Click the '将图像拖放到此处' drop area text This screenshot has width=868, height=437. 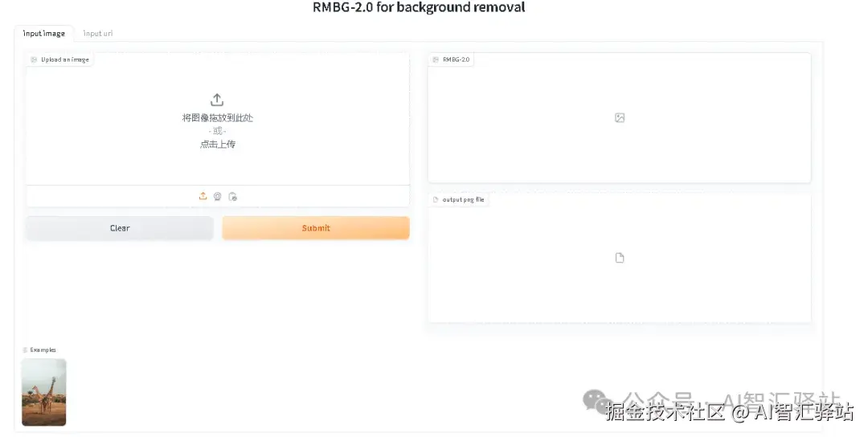pos(218,118)
